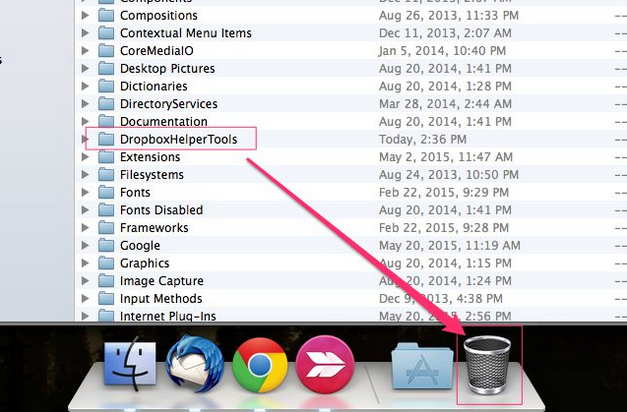Expand the Fonts folder disclosure triangle
The width and height of the screenshot is (627, 412).
click(85, 193)
